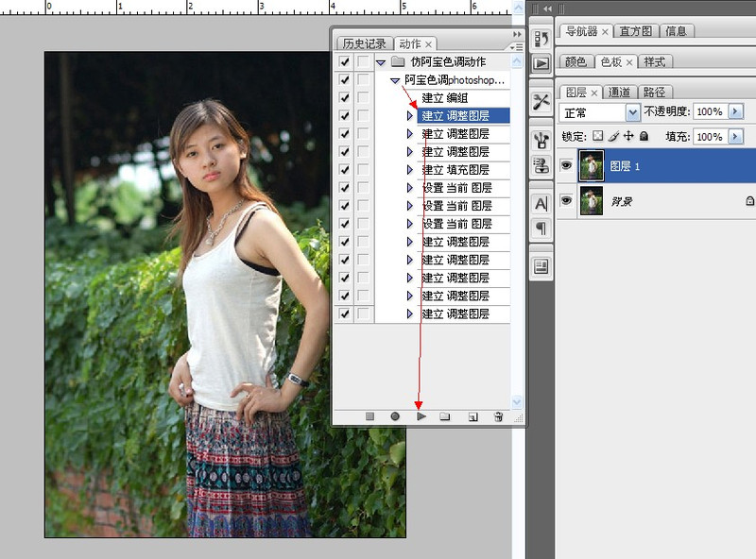Screen dimensions: 756x559
Task: Hide the 背景 layer eye icon
Action: 566,199
